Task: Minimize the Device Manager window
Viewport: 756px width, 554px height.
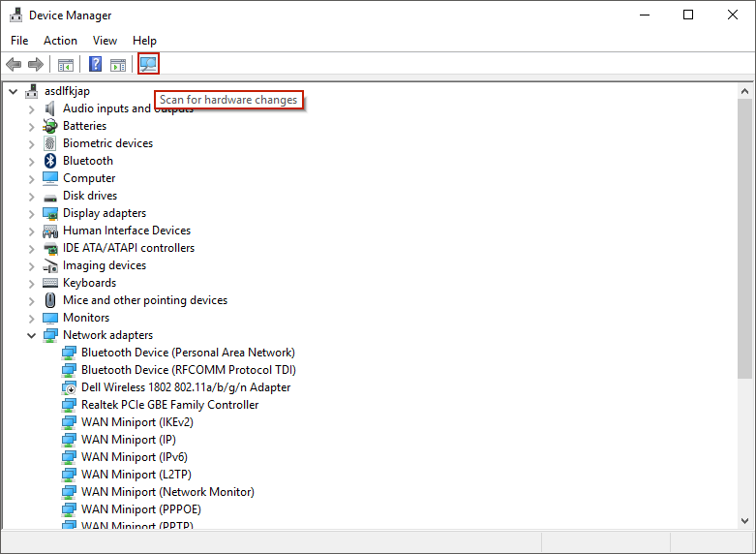Action: (x=645, y=15)
